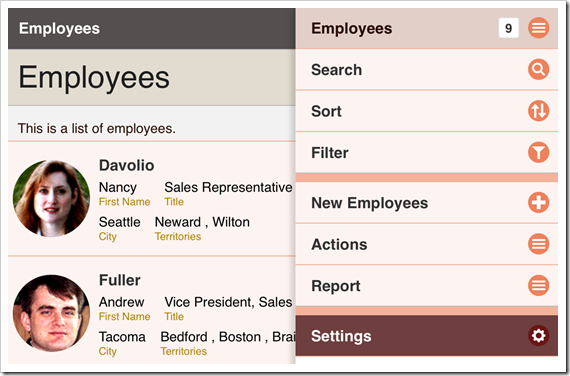Click Andrew Fuller's profile photo
The height and width of the screenshot is (376, 570).
[x=51, y=313]
